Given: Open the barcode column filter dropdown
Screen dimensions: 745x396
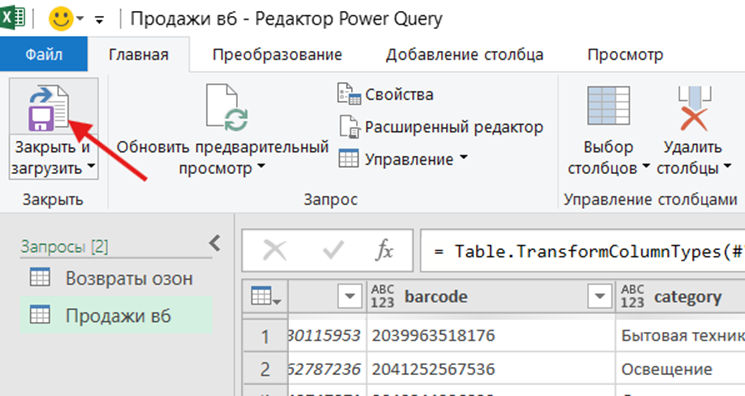Looking at the screenshot, I should [600, 296].
